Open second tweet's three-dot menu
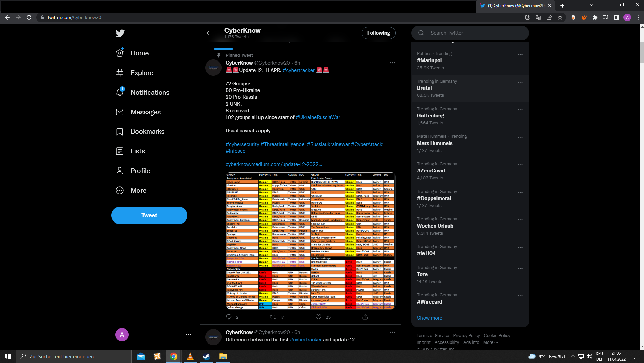The width and height of the screenshot is (644, 363). [392, 332]
